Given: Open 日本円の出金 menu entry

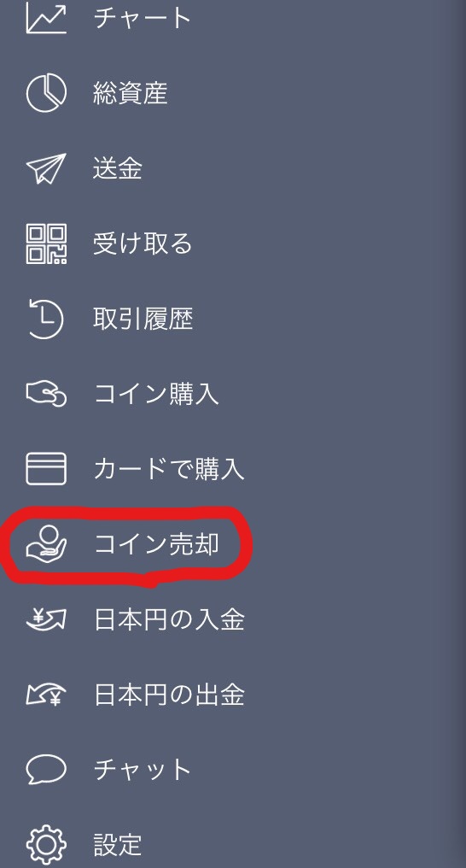Looking at the screenshot, I should (x=169, y=695).
